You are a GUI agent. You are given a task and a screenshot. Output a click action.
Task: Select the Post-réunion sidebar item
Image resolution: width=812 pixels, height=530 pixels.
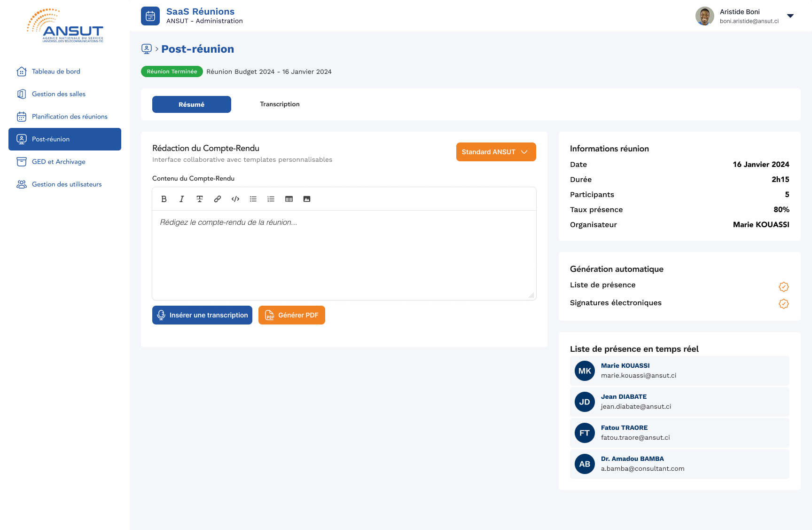point(65,139)
